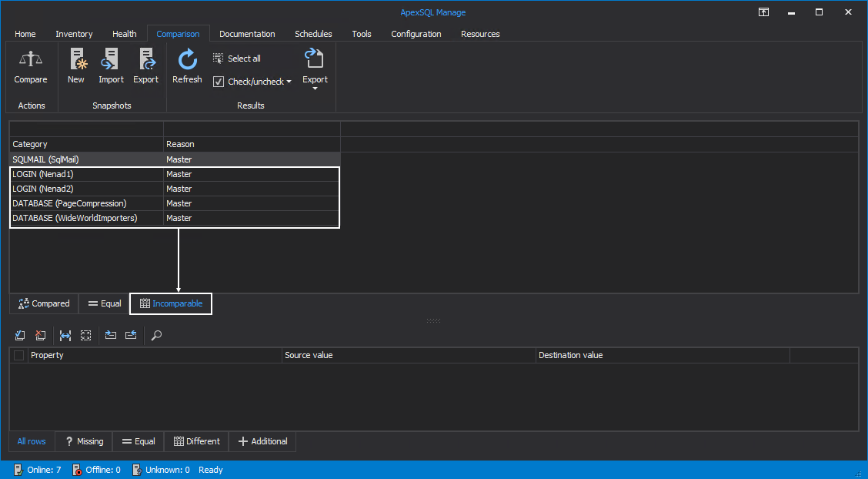
Task: Click the Offline: 0 status indicator
Action: pyautogui.click(x=95, y=470)
